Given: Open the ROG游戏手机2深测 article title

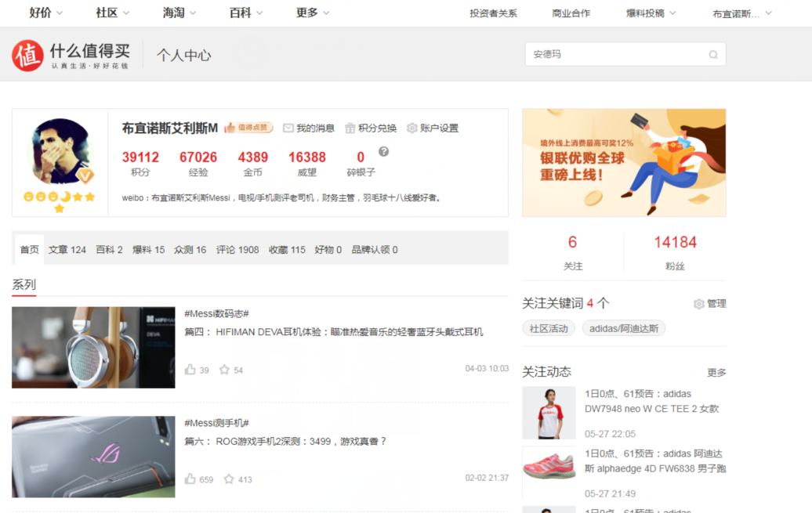Looking at the screenshot, I should click(x=301, y=441).
